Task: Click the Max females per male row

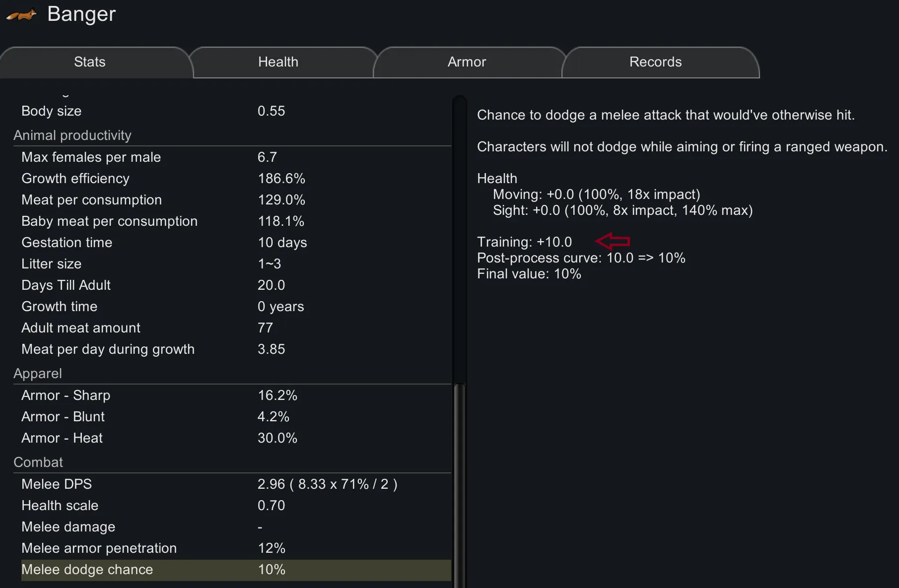Action: (x=236, y=157)
